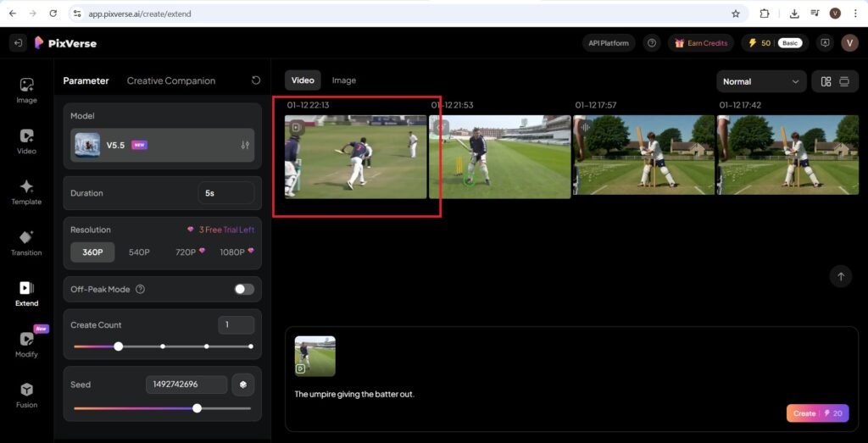
Task: Open the 5s Duration dropdown
Action: coord(225,193)
